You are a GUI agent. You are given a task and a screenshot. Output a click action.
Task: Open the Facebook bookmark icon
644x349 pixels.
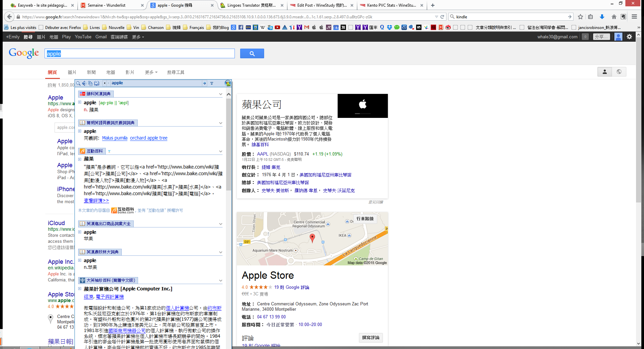pyautogui.click(x=241, y=27)
